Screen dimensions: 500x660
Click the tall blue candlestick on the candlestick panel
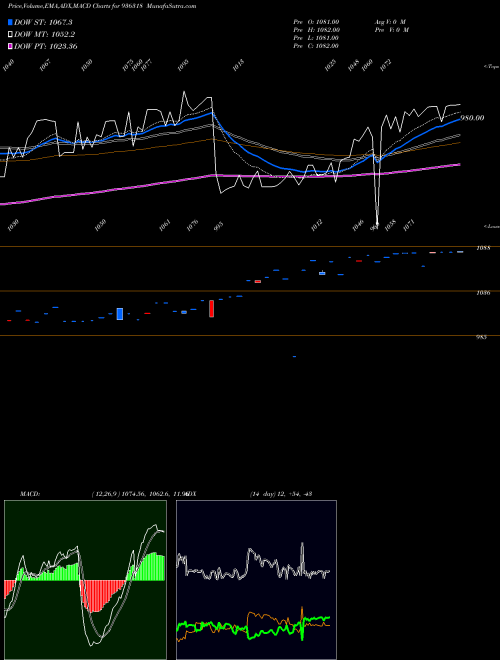(x=120, y=314)
